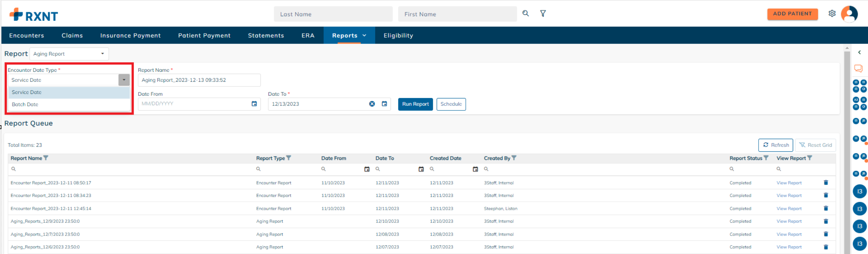Viewport: 868px width, 254px height.
Task: Open the chat messages icon in sidebar
Action: [x=858, y=69]
